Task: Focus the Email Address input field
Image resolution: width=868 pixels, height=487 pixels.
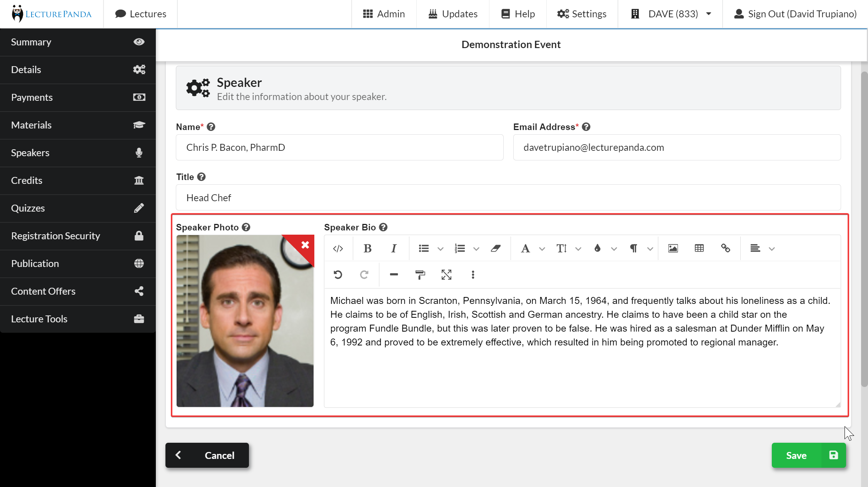Action: point(677,147)
